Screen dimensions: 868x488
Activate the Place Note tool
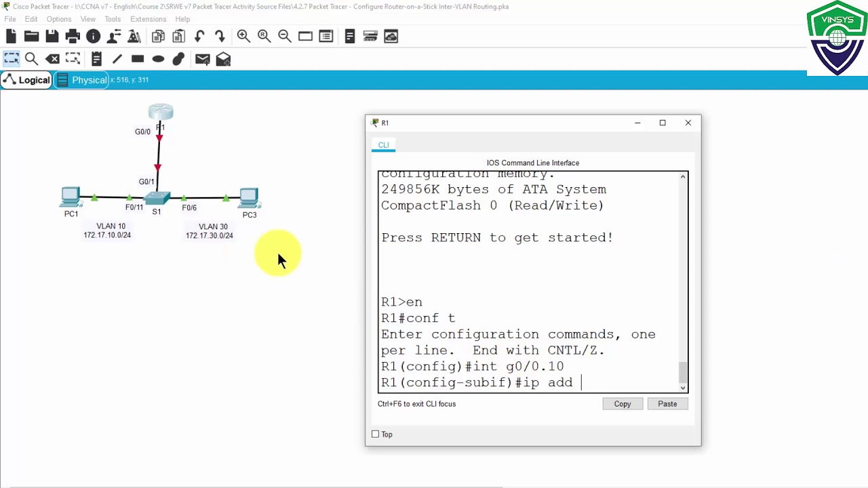[96, 59]
